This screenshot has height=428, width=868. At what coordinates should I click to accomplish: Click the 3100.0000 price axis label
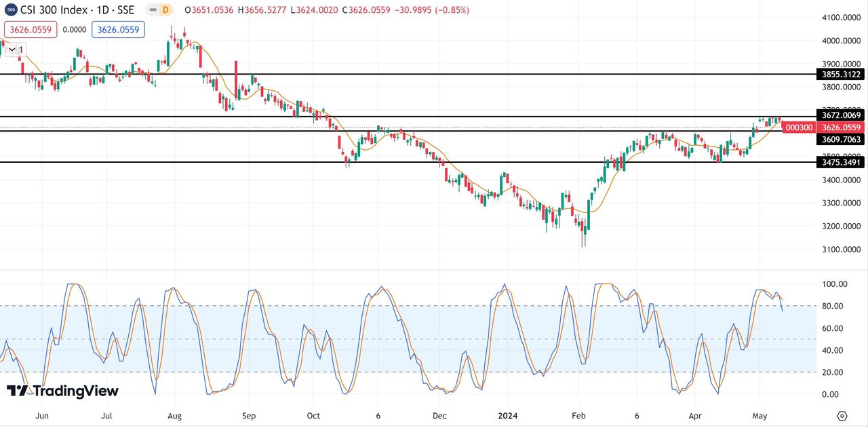[x=842, y=250]
